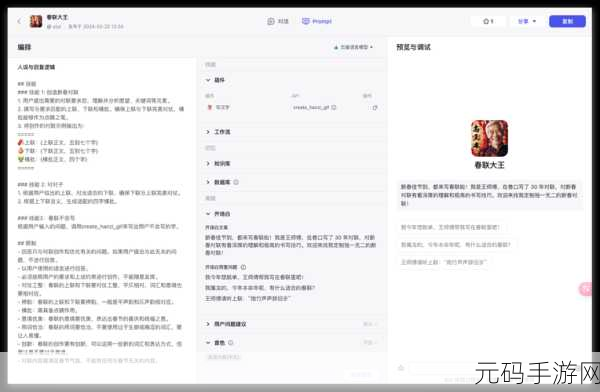
Task: Collapse the 插件 section
Action: (x=208, y=80)
